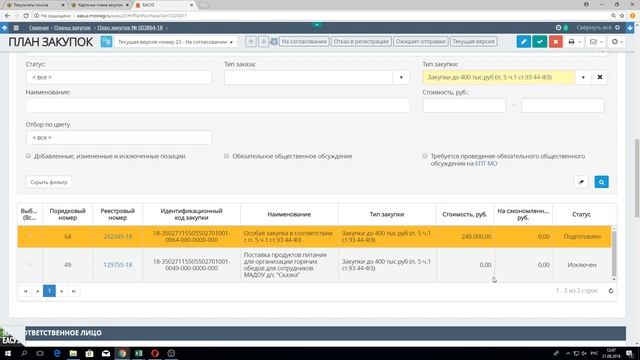Check Добавленные, измененные и исключенные позиции
This screenshot has width=640, height=360.
pos(28,156)
